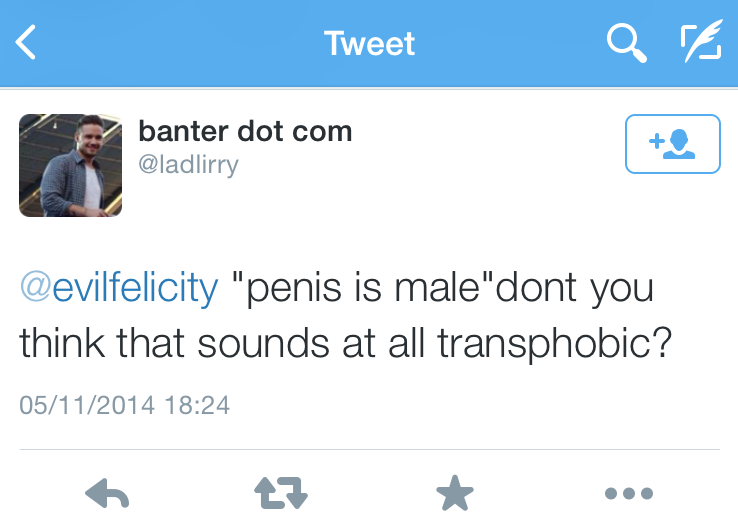Click the word "transphobic?" in the tweet
This screenshot has height=531, width=738.
click(x=555, y=344)
